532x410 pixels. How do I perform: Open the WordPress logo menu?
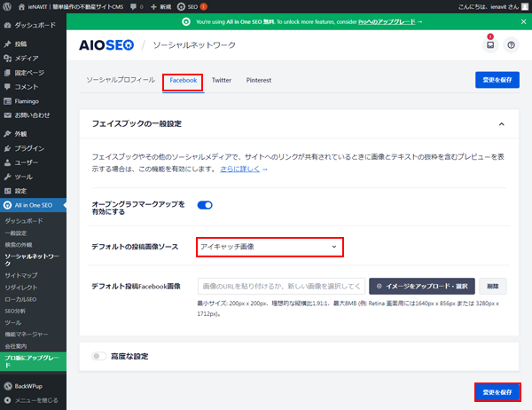7,6
